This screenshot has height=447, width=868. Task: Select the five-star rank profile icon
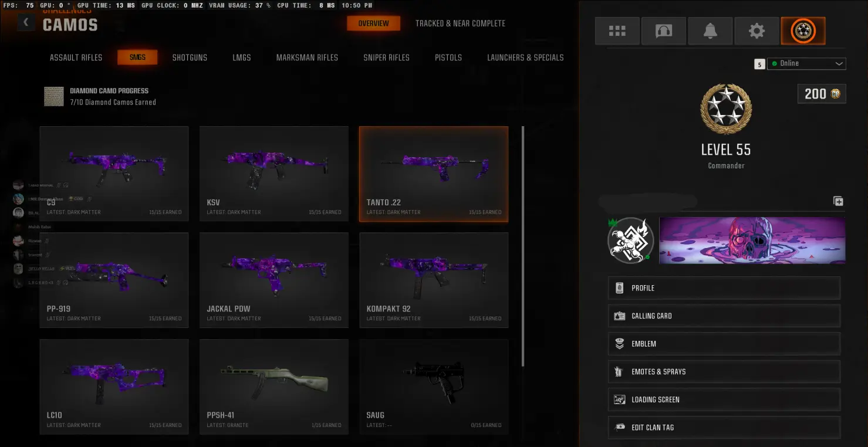(x=803, y=31)
